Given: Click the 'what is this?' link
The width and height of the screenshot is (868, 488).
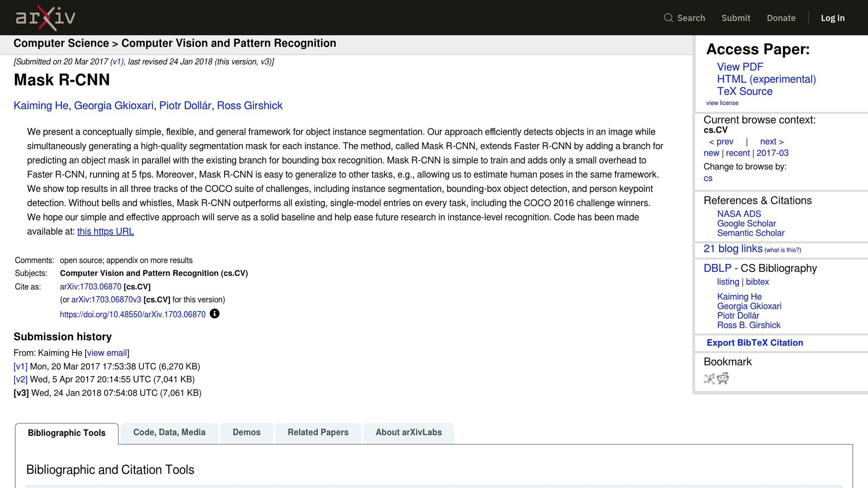Looking at the screenshot, I should (x=782, y=250).
